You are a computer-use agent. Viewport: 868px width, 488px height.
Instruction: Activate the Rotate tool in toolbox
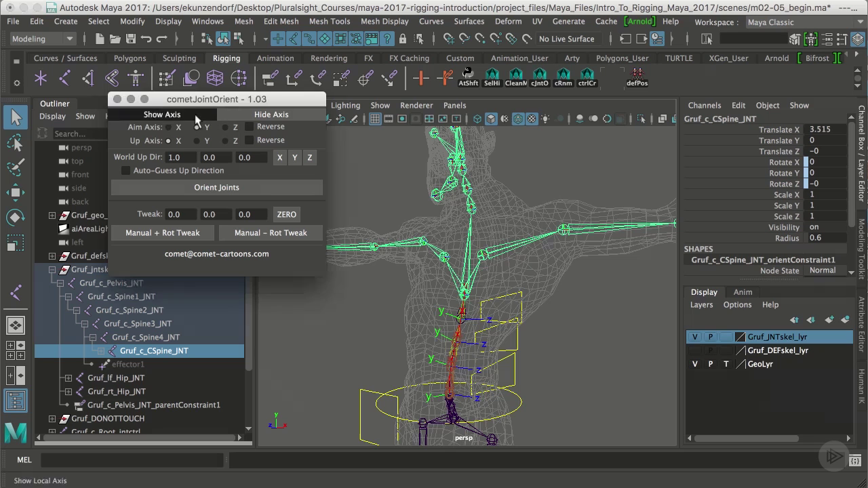(16, 218)
